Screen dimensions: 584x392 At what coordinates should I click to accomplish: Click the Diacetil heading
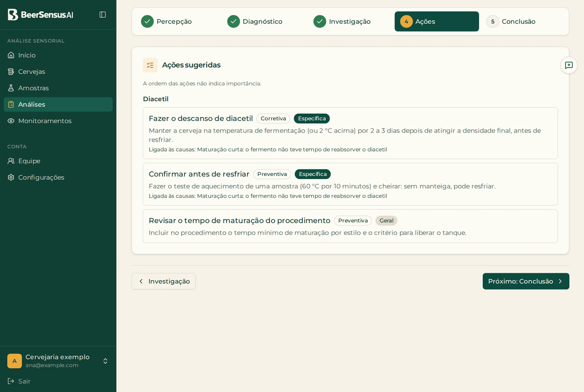pyautogui.click(x=156, y=99)
